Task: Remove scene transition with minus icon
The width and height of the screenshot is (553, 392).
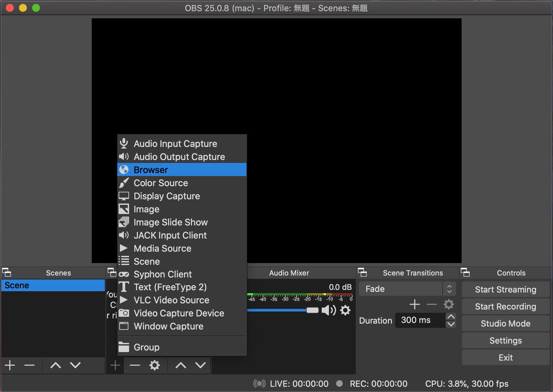Action: coord(432,304)
